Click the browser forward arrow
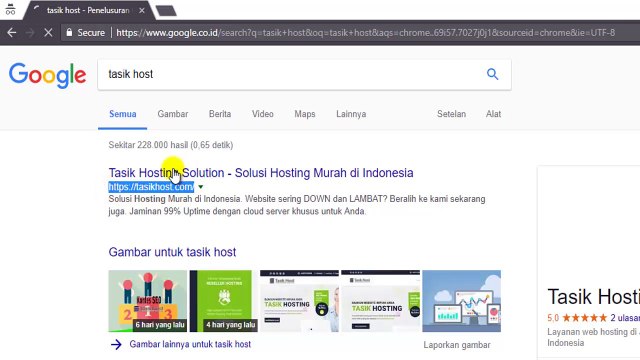Screen dimensions: 640x360 (x=30, y=33)
